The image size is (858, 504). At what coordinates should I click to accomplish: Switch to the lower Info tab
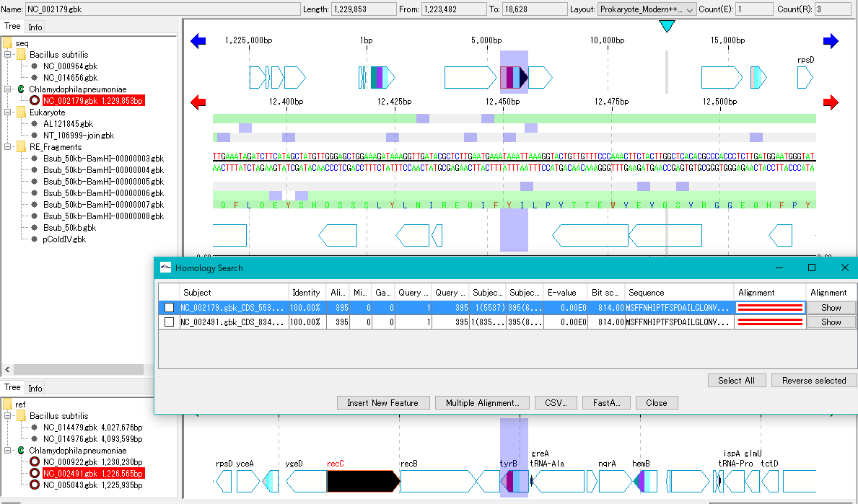[x=35, y=388]
